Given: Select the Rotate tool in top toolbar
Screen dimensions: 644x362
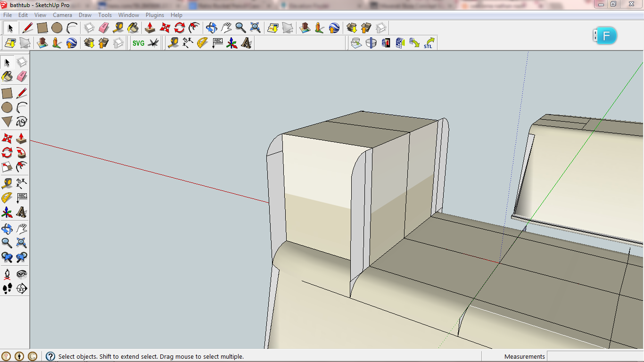Looking at the screenshot, I should pyautogui.click(x=180, y=28).
